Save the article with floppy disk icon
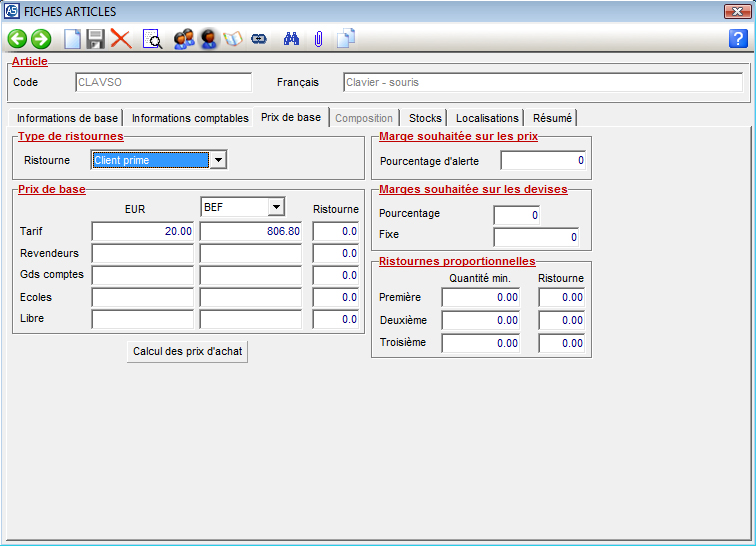 (x=96, y=39)
